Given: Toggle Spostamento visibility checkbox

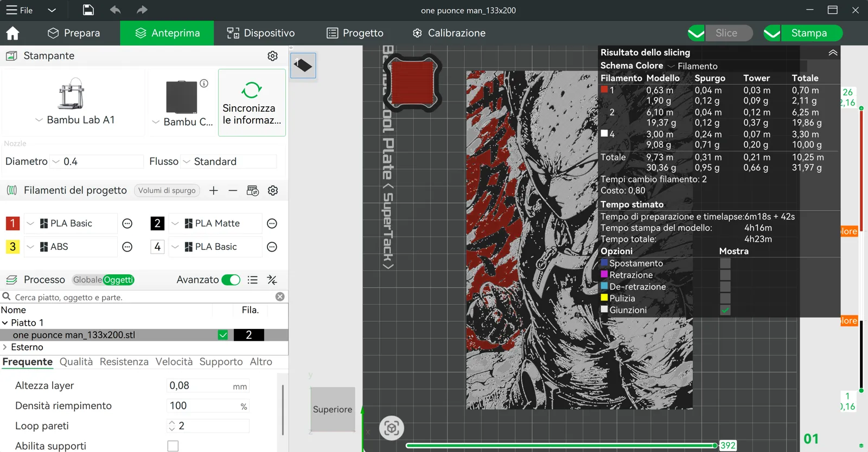Looking at the screenshot, I should [725, 263].
